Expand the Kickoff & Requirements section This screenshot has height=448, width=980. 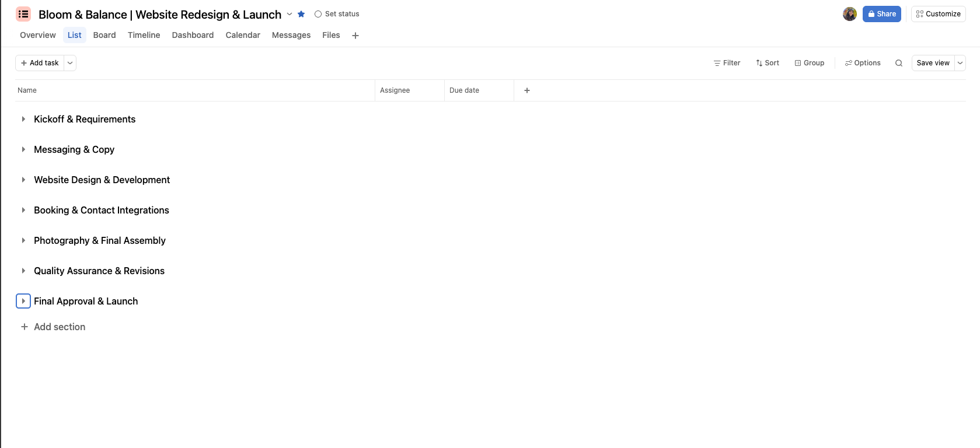[x=23, y=119]
